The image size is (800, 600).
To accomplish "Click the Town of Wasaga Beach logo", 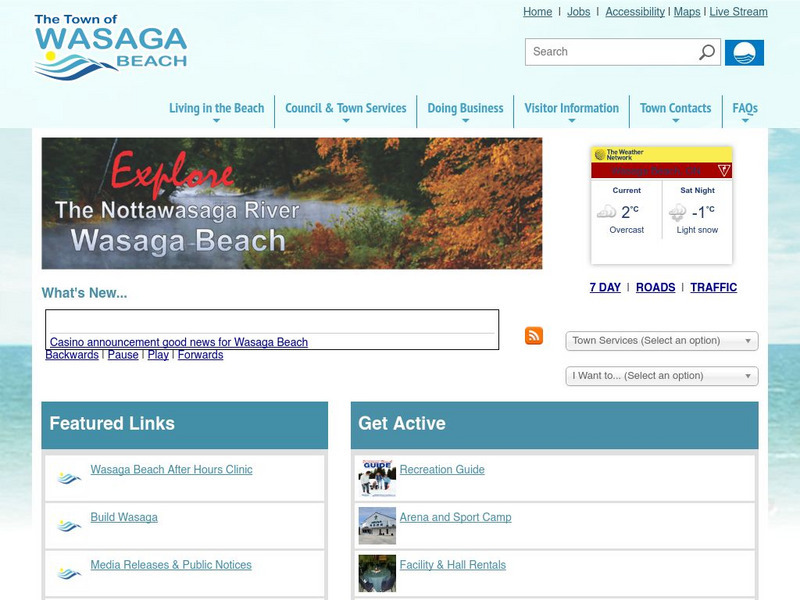I will point(110,47).
